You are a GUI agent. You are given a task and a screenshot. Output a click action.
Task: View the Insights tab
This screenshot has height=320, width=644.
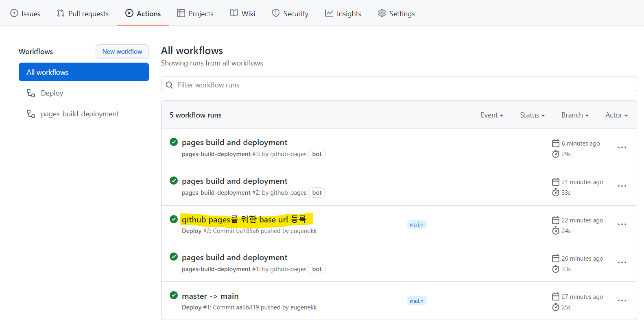pos(343,13)
